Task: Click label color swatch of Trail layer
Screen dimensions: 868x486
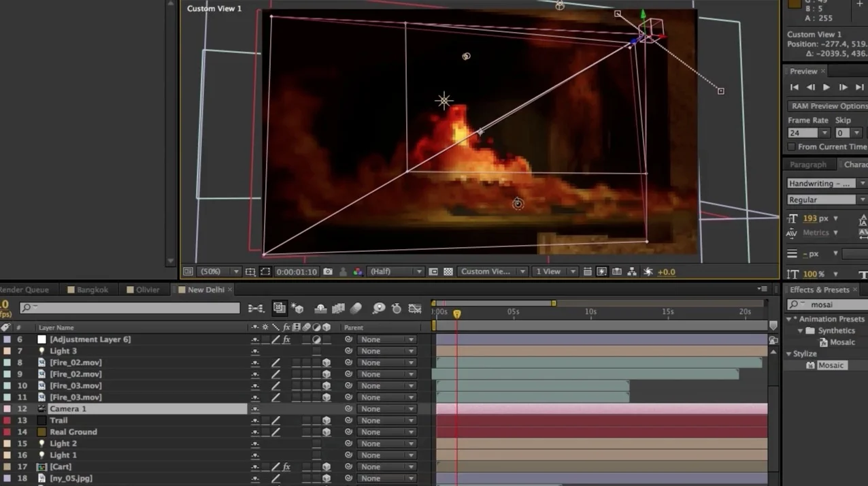Action: pyautogui.click(x=7, y=421)
